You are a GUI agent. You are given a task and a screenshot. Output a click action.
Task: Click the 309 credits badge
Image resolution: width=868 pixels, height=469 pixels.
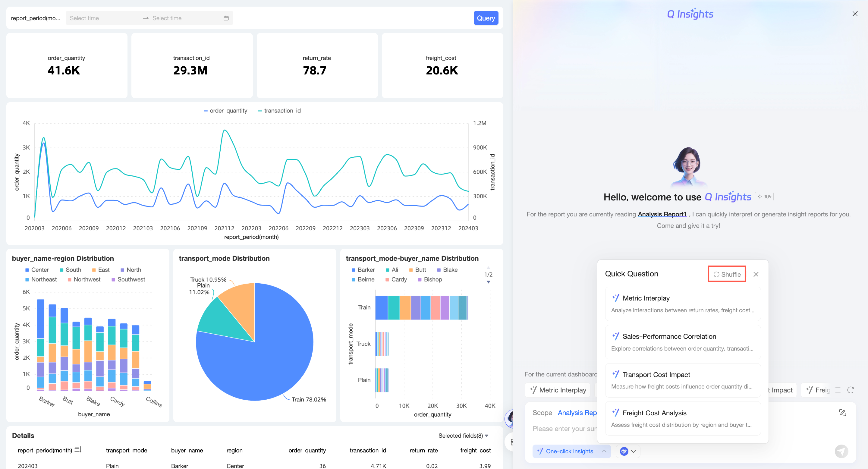[x=764, y=197]
